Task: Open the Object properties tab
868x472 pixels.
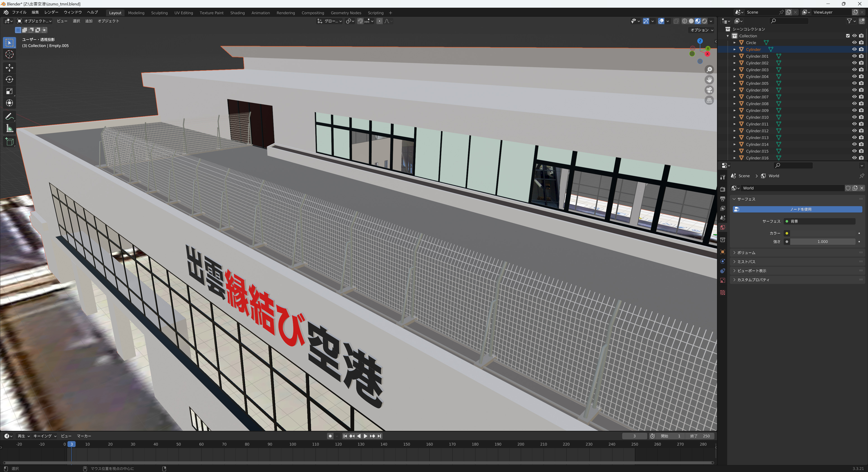Action: point(722,252)
